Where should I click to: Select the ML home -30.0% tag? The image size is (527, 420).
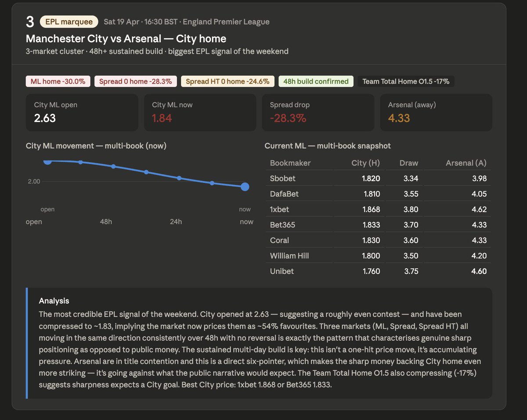(58, 81)
